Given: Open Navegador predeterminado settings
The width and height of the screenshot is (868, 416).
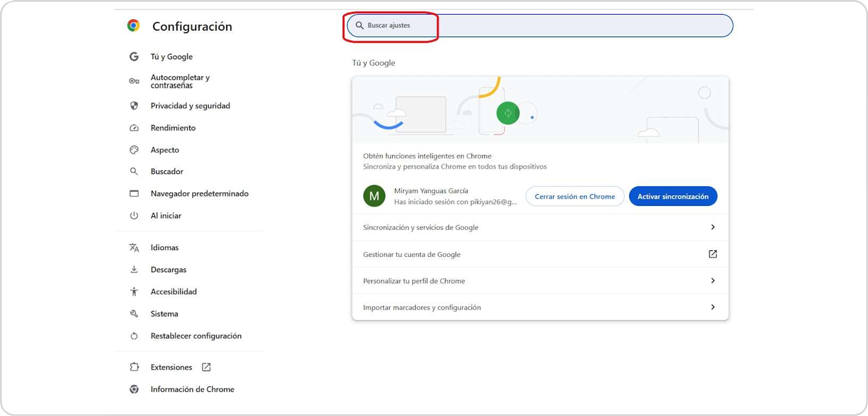Looking at the screenshot, I should (x=200, y=194).
